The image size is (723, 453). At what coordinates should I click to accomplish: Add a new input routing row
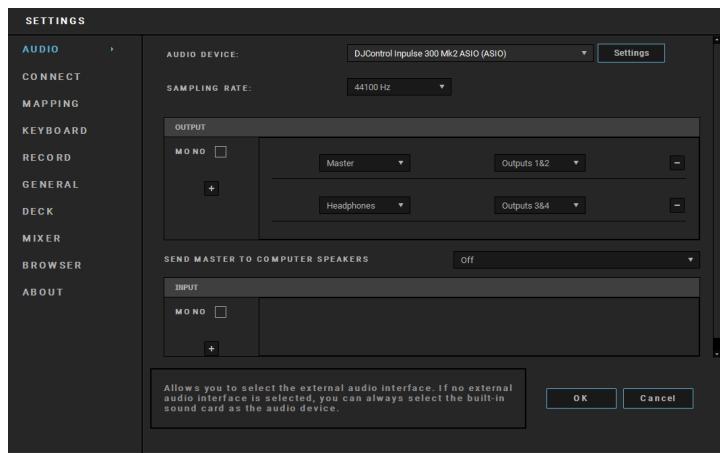click(211, 348)
